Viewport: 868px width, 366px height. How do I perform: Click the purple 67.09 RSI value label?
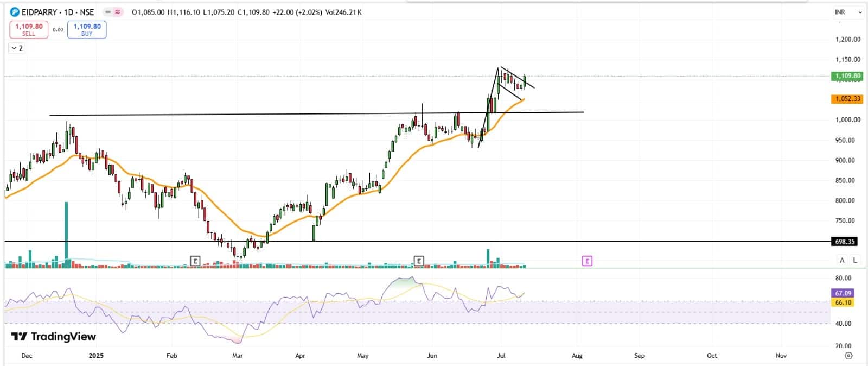843,293
